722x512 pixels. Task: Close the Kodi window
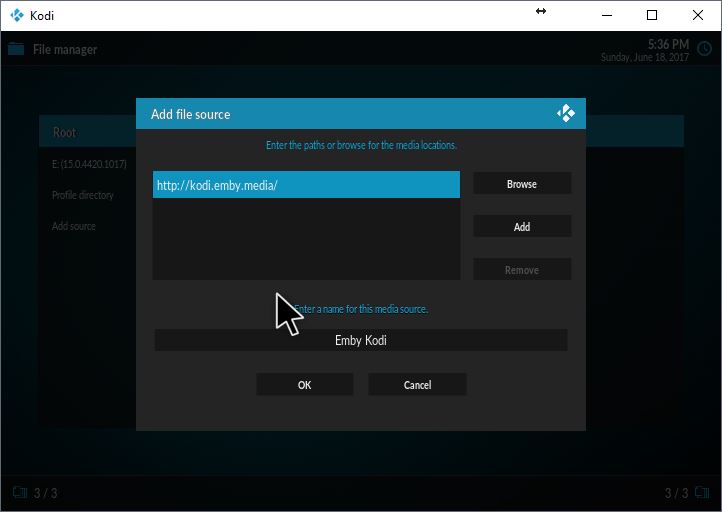click(x=698, y=15)
